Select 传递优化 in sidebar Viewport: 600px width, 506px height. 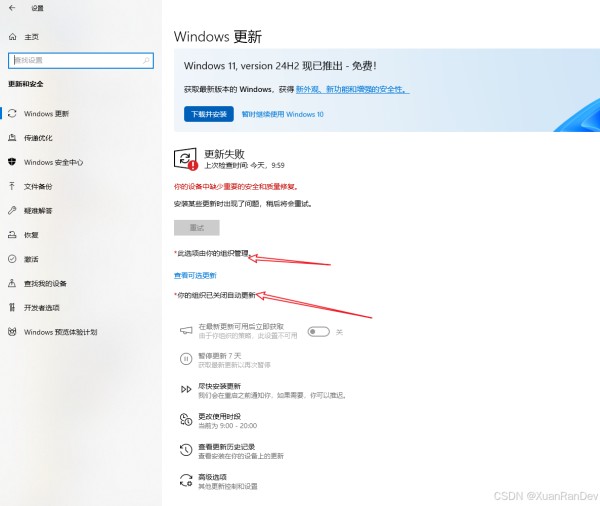(38, 138)
